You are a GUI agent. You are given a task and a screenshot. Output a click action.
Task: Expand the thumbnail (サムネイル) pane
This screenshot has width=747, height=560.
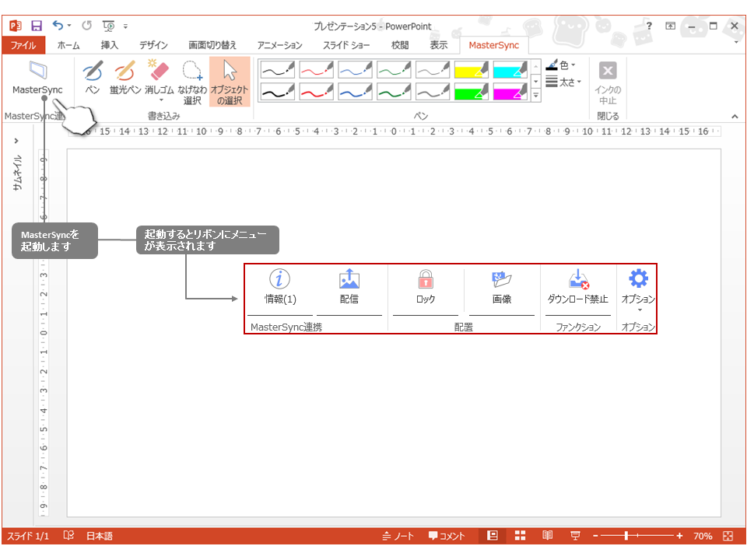click(x=17, y=142)
